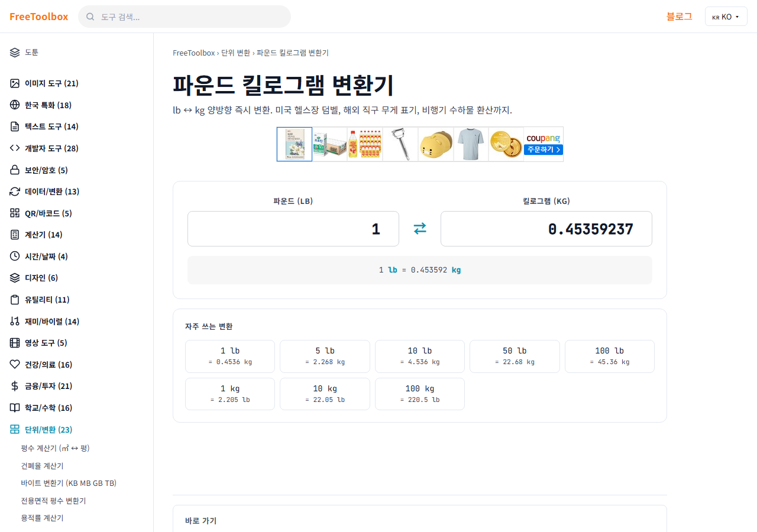Open 용적률 계산기 tool
Image resolution: width=757 pixels, height=532 pixels.
pyautogui.click(x=42, y=518)
